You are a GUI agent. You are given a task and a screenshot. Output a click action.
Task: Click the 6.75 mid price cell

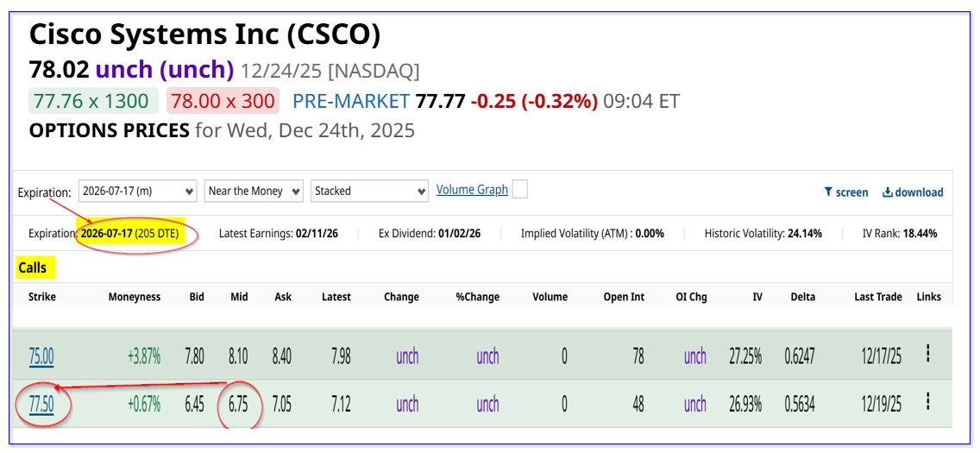tap(239, 404)
